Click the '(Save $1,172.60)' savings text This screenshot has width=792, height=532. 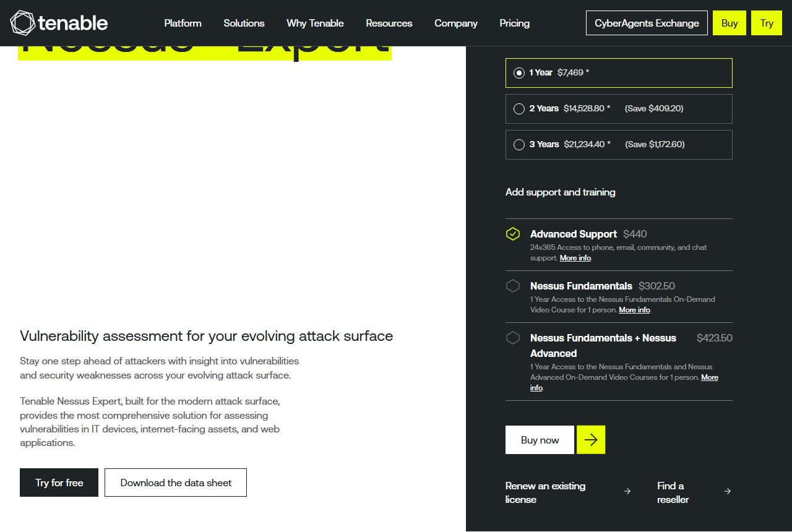click(655, 144)
